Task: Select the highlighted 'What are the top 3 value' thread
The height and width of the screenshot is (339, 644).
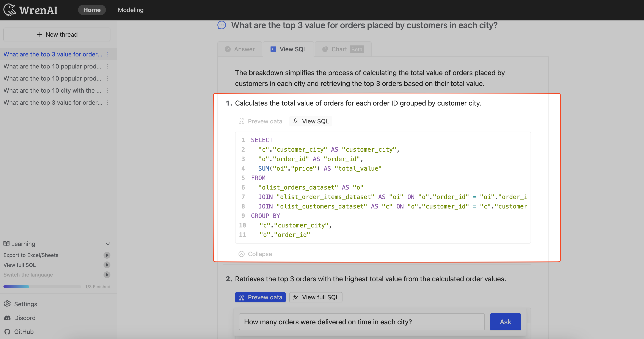Action: click(x=53, y=54)
